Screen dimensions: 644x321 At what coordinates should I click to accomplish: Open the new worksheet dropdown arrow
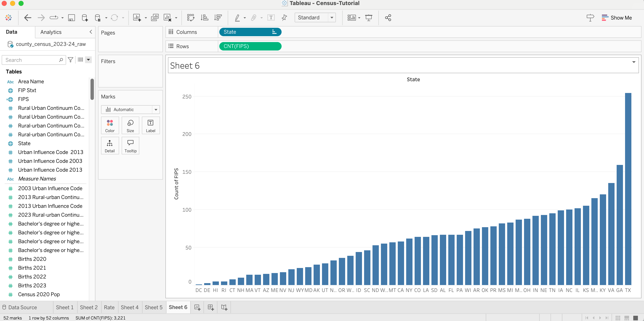point(146,18)
